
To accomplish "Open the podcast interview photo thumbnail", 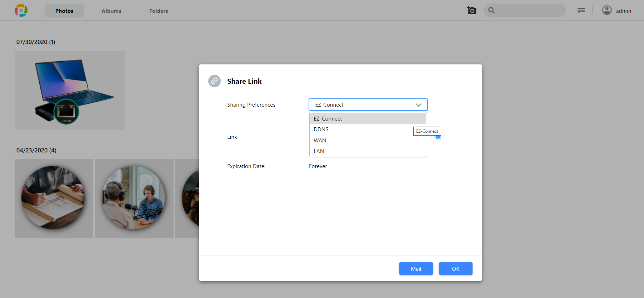I will point(134,199).
